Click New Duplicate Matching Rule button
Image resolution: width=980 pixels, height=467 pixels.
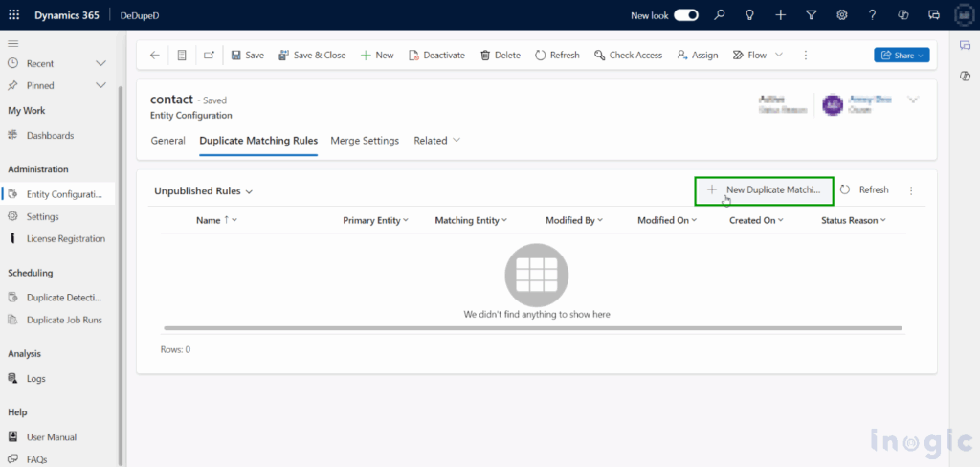tap(764, 190)
